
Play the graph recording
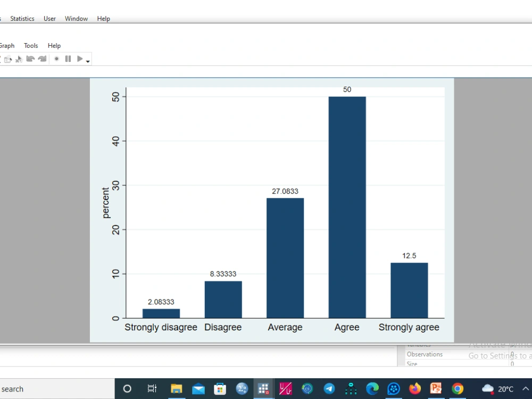(x=80, y=59)
